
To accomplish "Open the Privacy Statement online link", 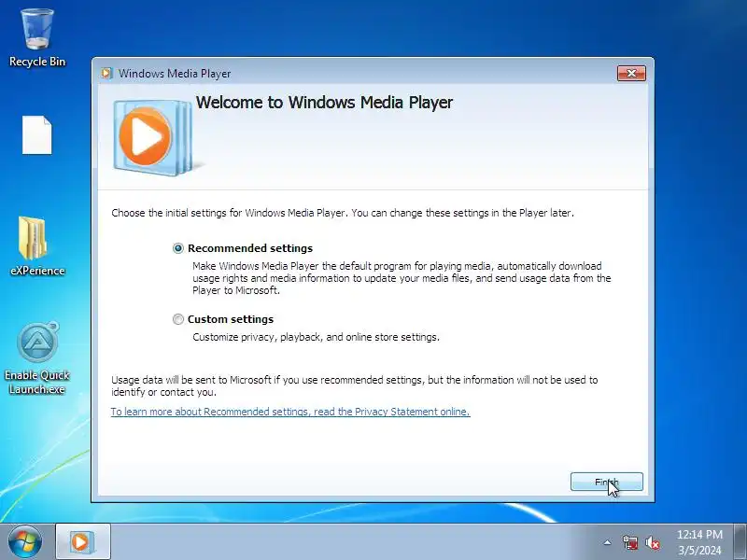I will tap(290, 412).
